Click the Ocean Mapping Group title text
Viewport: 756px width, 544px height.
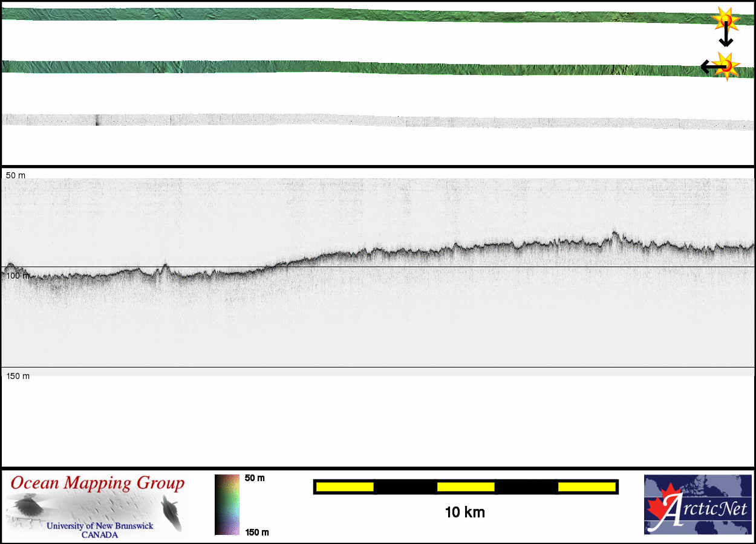(97, 483)
